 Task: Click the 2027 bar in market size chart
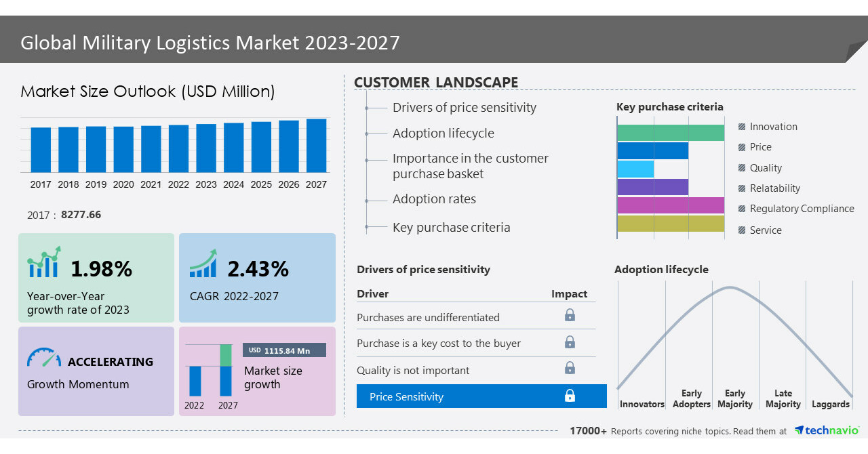point(316,146)
